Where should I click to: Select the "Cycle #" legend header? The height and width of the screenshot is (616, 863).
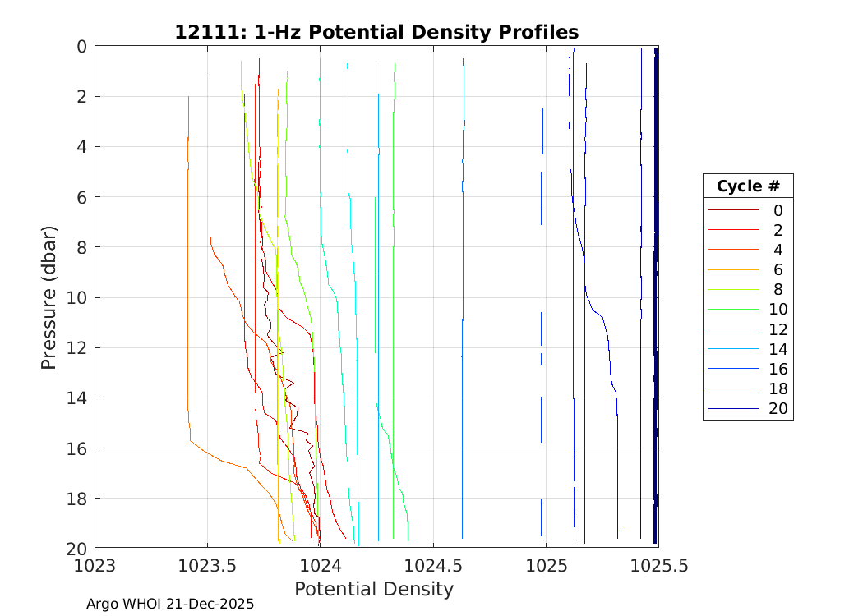(747, 186)
